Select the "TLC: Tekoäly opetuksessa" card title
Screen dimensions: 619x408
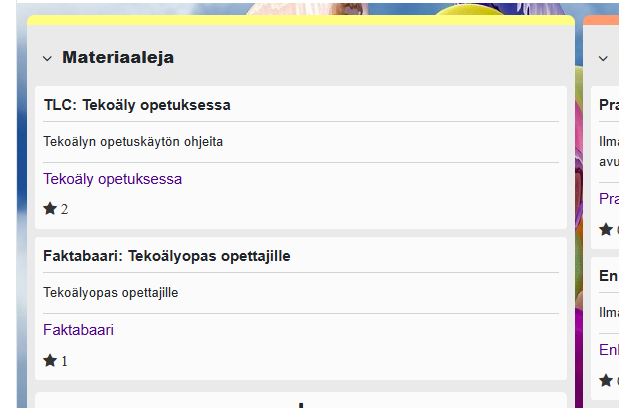pyautogui.click(x=137, y=105)
